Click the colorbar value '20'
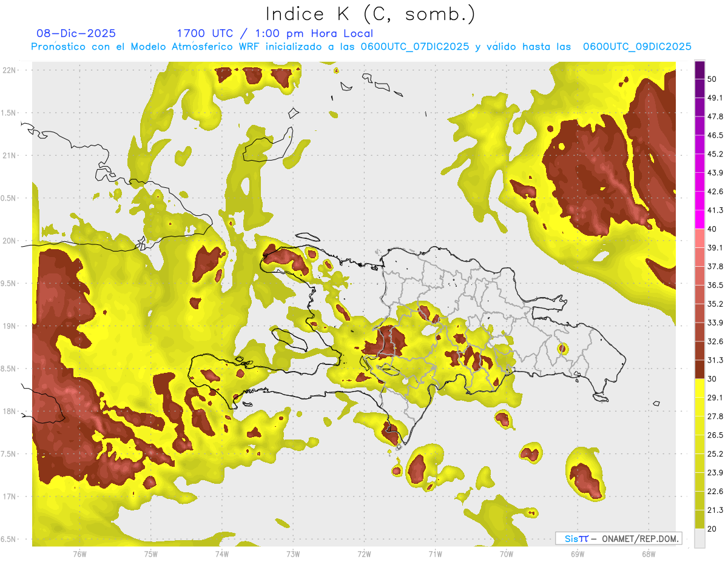The width and height of the screenshot is (728, 562). coord(713,529)
